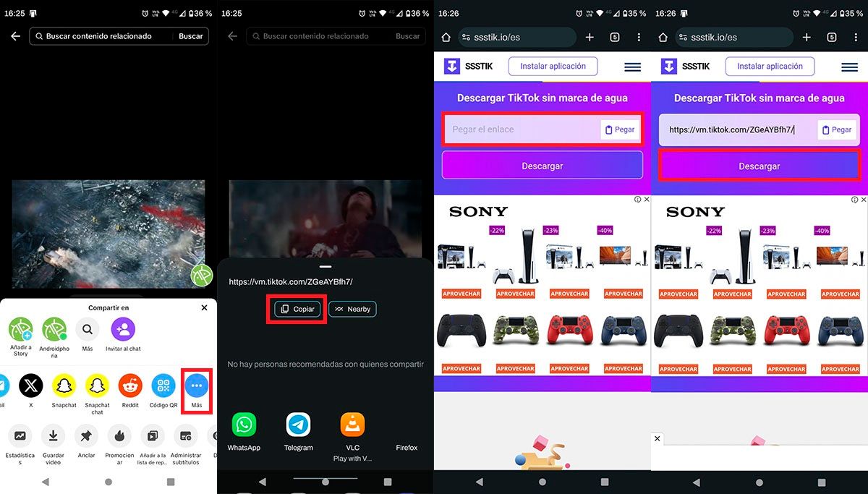Tap the 'Invitar al chat' icon
868x494 pixels.
click(123, 330)
